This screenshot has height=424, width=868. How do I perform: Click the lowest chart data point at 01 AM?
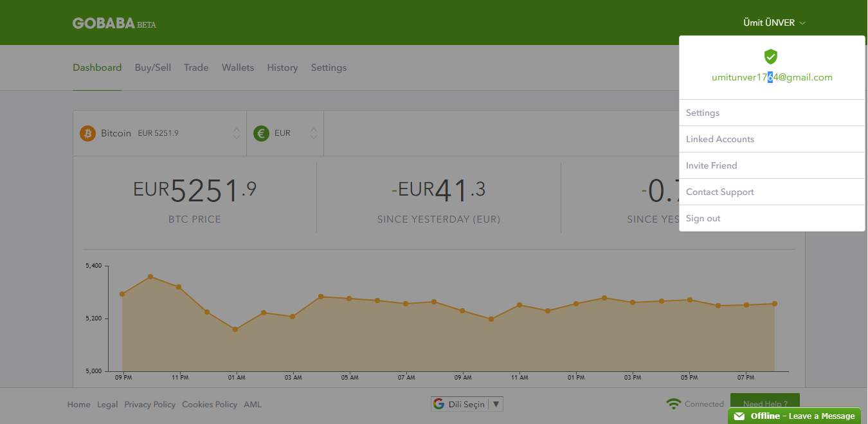(235, 329)
